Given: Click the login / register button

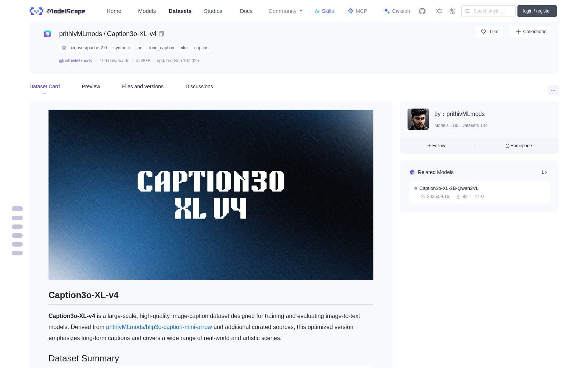Looking at the screenshot, I should click(x=537, y=11).
